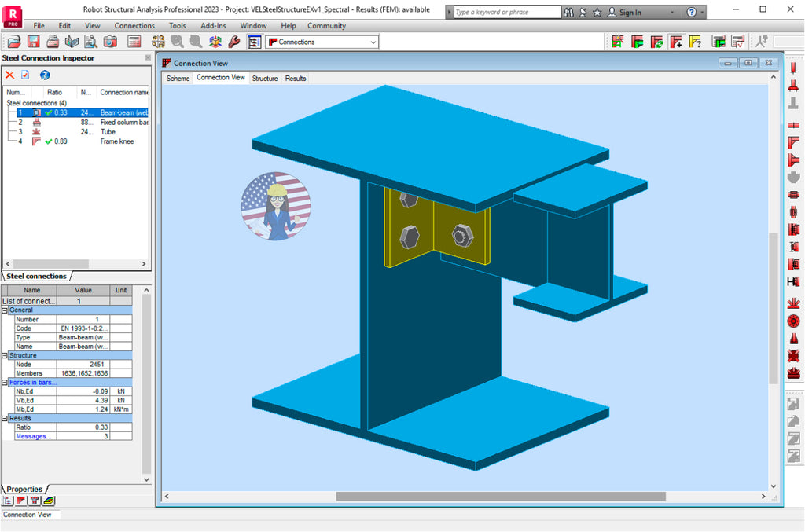This screenshot has height=532, width=805.
Task: Open a project using the Open icon
Action: (14, 40)
